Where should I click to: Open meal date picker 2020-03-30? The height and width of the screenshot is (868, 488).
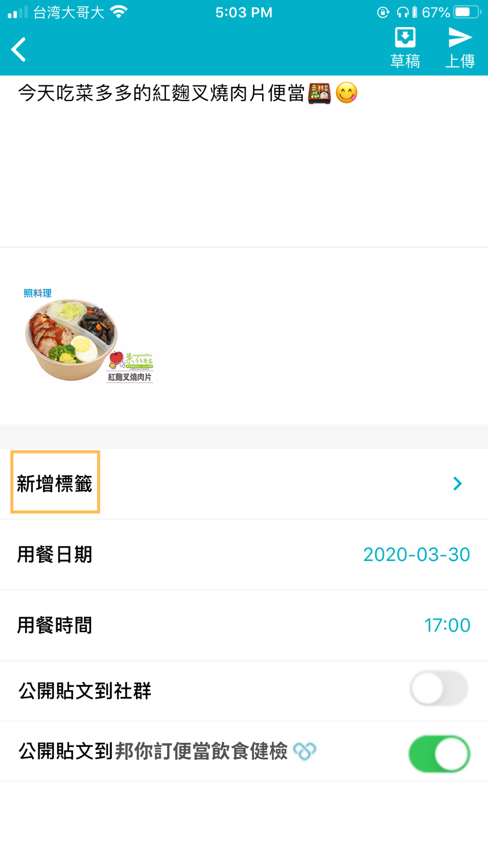(416, 555)
